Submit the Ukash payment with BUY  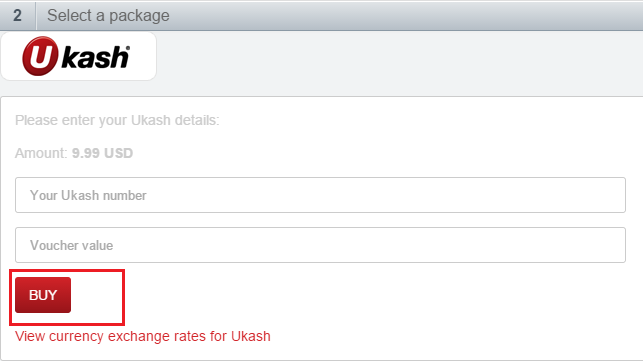pos(43,295)
